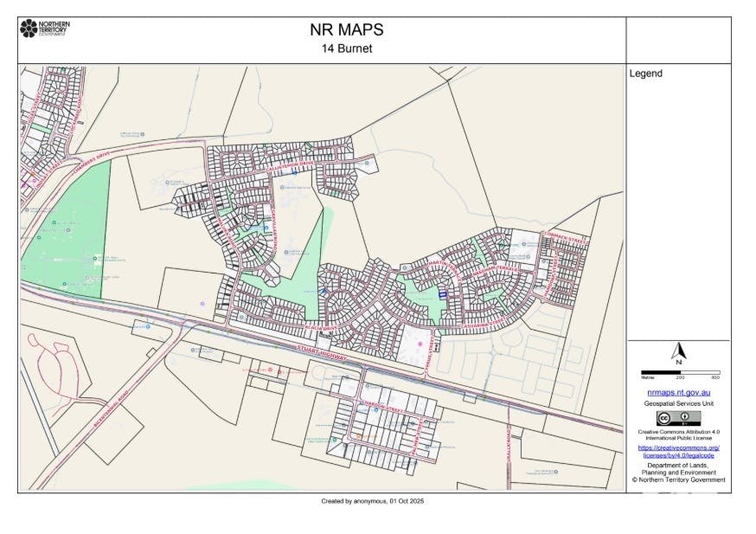
Task: Click the 'Created by anonymous' footer text
Action: (373, 501)
